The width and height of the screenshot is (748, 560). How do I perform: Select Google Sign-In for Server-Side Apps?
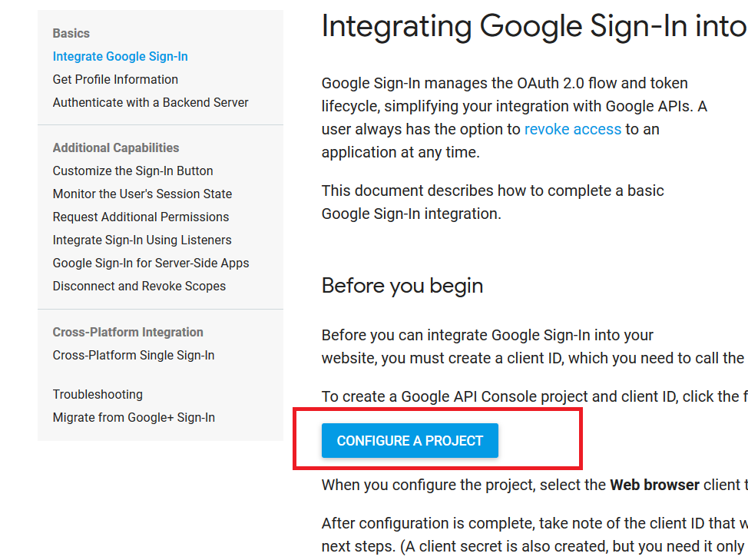[x=151, y=263]
